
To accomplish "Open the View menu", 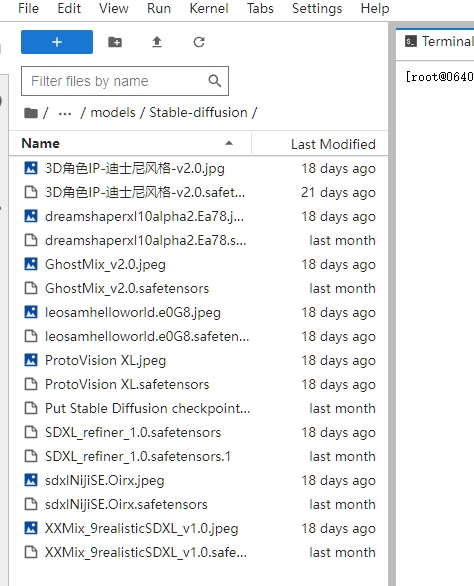I will 114,8.
